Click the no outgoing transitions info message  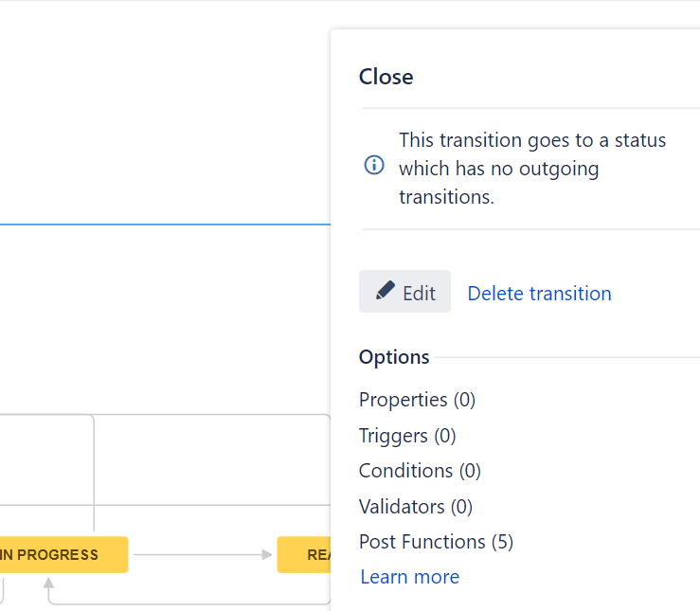[x=531, y=169]
